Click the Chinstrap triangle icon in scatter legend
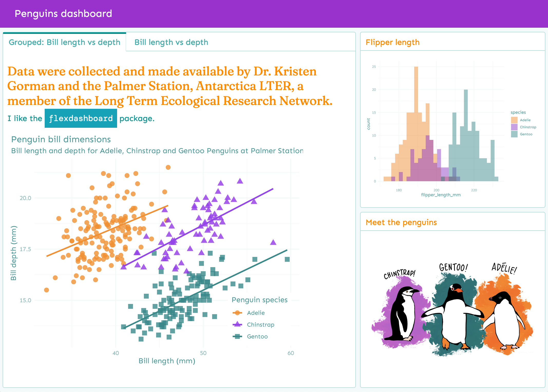This screenshot has height=392, width=548. [237, 324]
